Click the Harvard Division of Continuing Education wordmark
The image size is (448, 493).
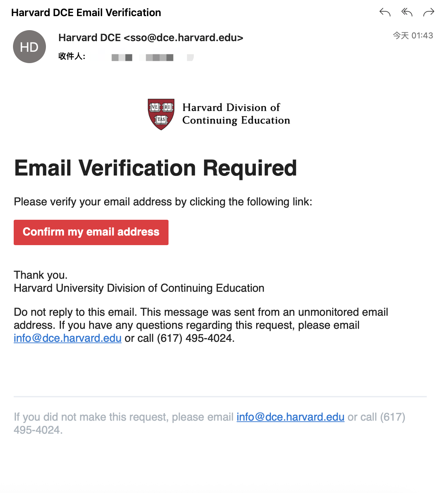pyautogui.click(x=236, y=114)
